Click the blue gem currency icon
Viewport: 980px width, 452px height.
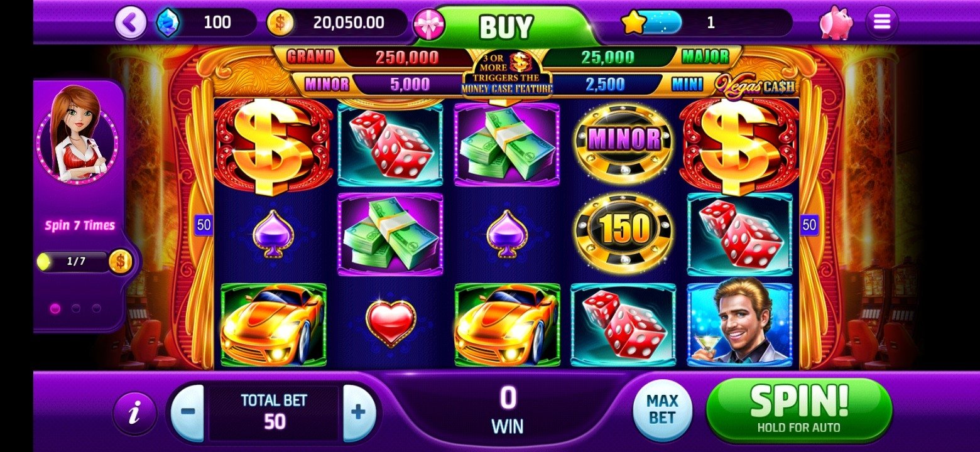pyautogui.click(x=168, y=23)
